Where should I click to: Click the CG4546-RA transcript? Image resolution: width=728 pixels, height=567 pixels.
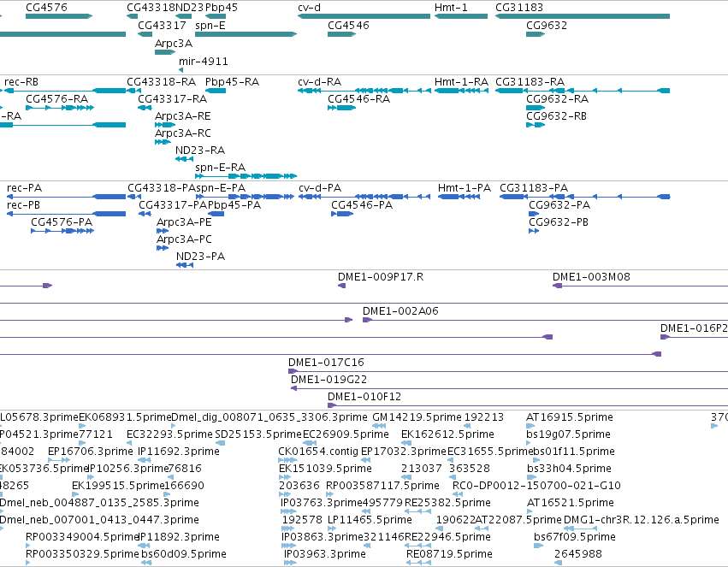point(341,108)
